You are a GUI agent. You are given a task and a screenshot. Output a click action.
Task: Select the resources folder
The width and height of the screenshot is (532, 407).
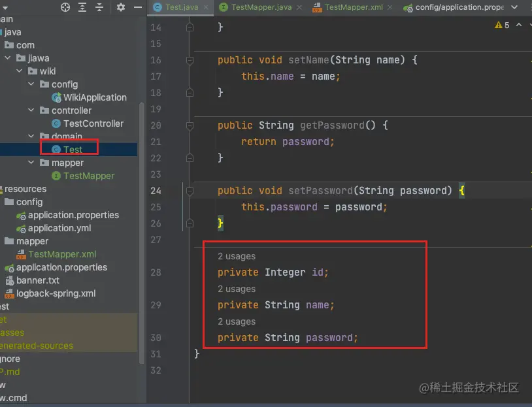[x=25, y=189]
